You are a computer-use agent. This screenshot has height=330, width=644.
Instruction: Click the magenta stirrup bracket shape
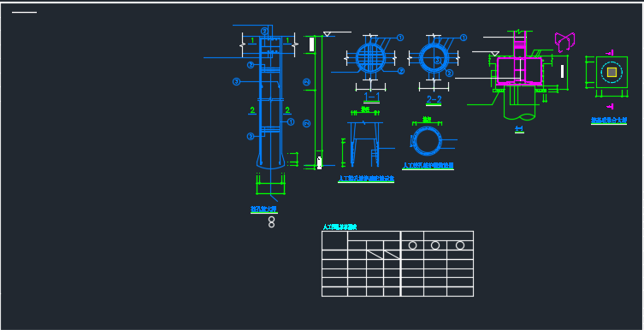pyautogui.click(x=564, y=42)
